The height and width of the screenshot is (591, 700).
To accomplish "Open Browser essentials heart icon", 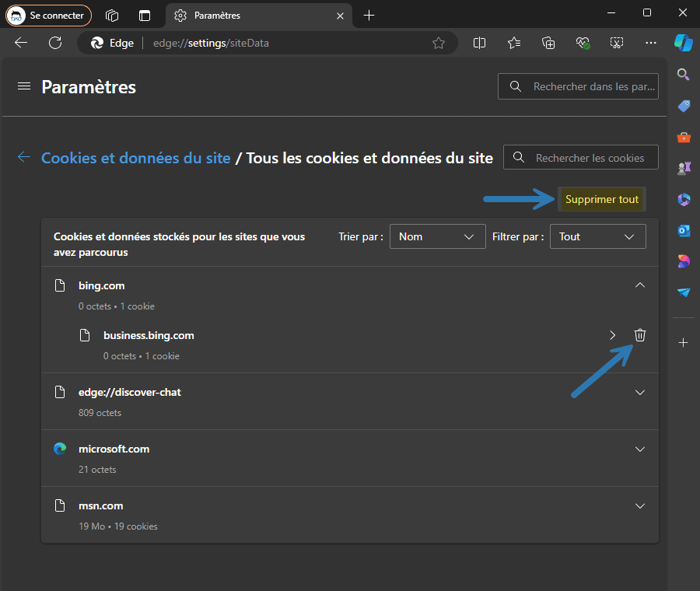I will point(583,43).
